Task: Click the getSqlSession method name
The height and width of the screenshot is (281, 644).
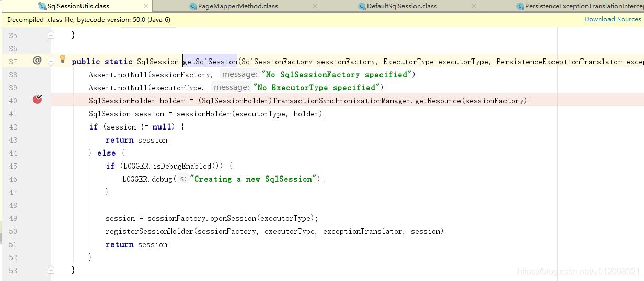Action: coord(210,62)
